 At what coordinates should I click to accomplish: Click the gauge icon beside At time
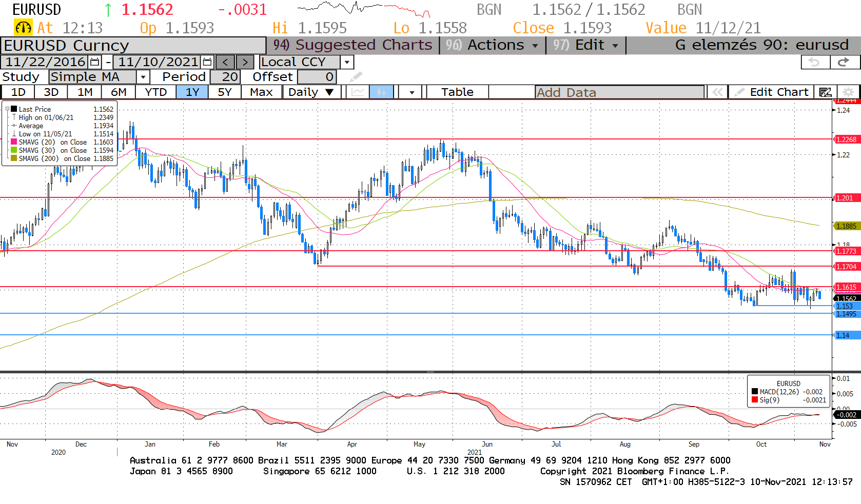(x=23, y=28)
